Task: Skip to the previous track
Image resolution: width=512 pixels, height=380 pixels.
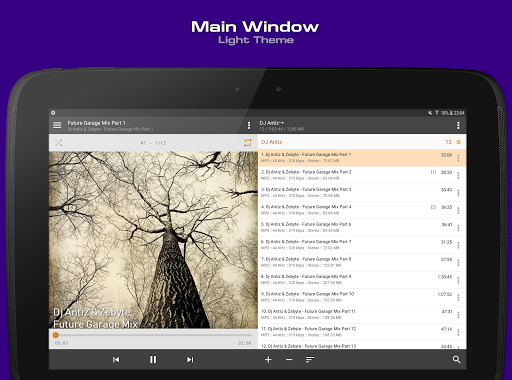Action: coord(116,359)
